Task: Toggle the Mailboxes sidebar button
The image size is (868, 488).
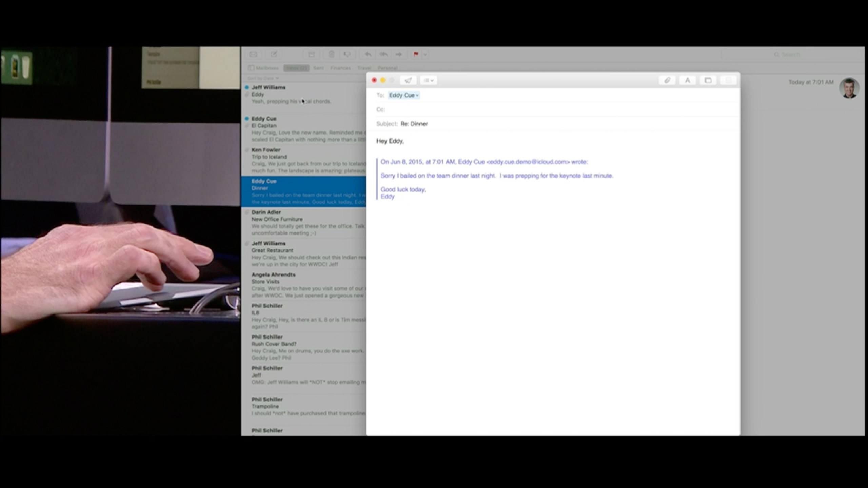Action: 263,68
